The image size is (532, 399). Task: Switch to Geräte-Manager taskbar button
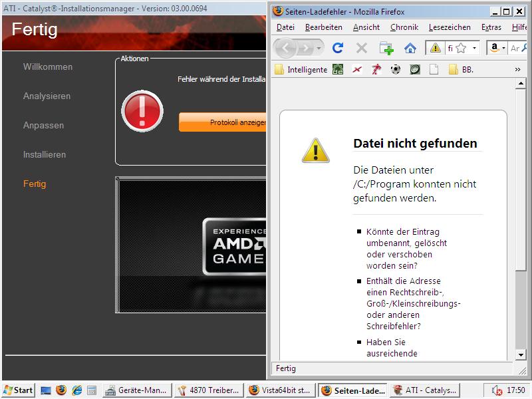pyautogui.click(x=137, y=390)
